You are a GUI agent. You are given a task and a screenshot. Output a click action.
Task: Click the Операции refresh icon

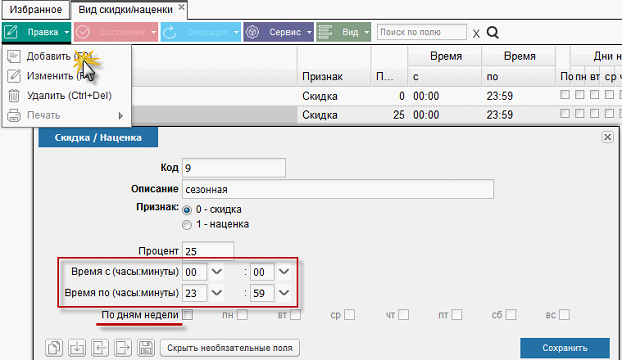(x=169, y=32)
